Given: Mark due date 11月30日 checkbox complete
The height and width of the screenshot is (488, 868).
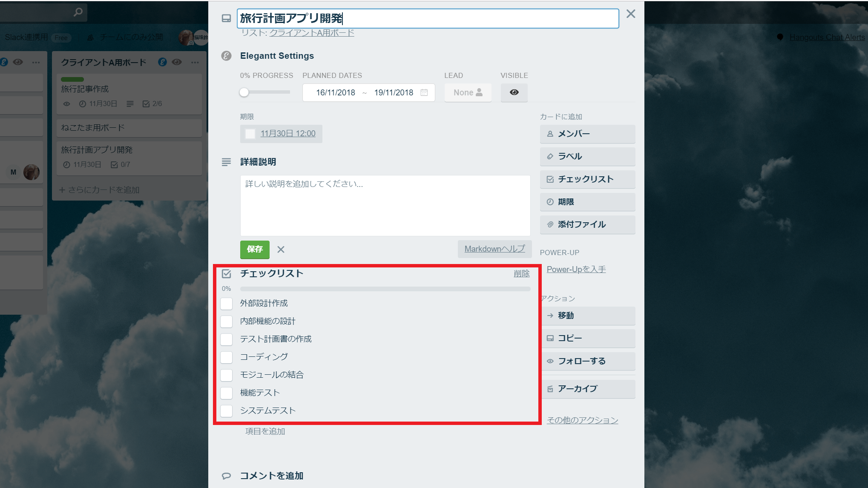Looking at the screenshot, I should (250, 134).
